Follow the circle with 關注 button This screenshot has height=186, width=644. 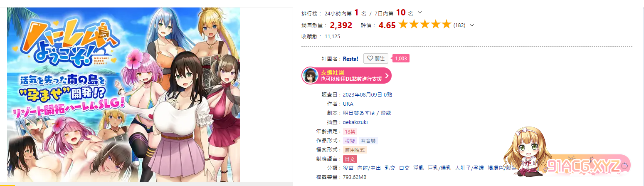pos(376,59)
